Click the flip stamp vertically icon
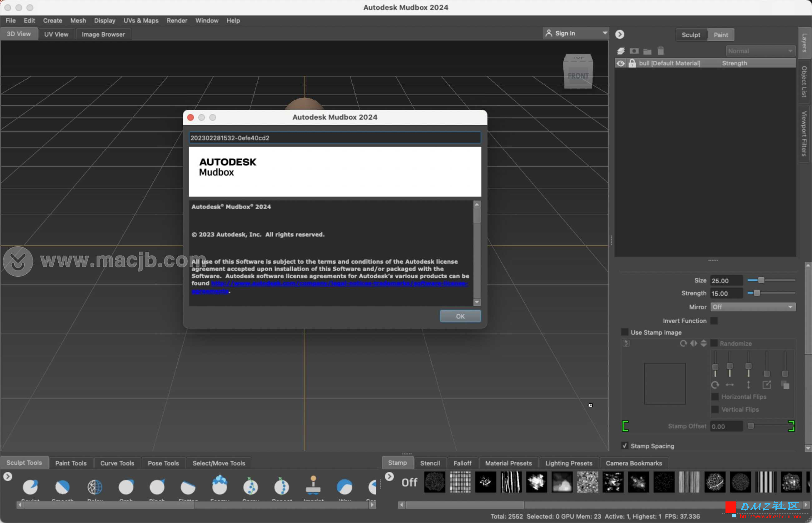This screenshot has width=812, height=523. click(703, 343)
